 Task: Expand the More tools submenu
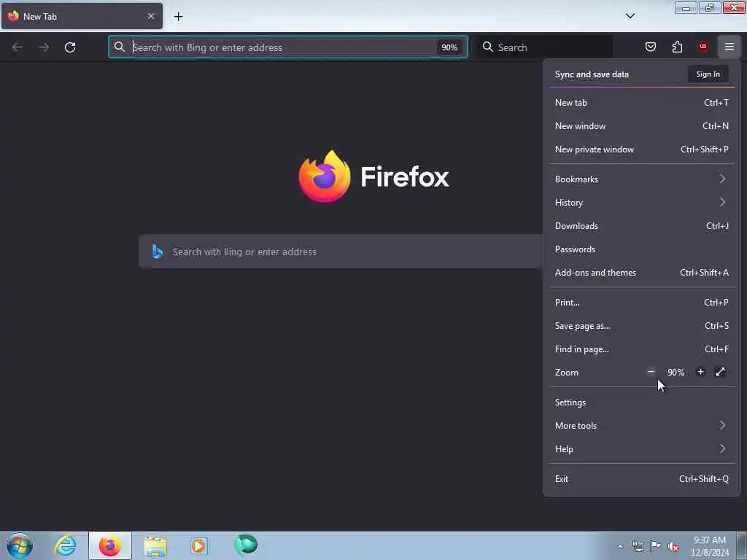click(642, 426)
